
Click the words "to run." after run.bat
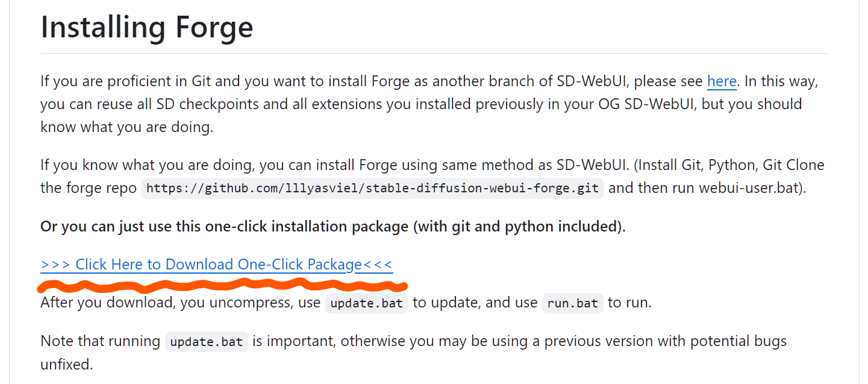629,303
